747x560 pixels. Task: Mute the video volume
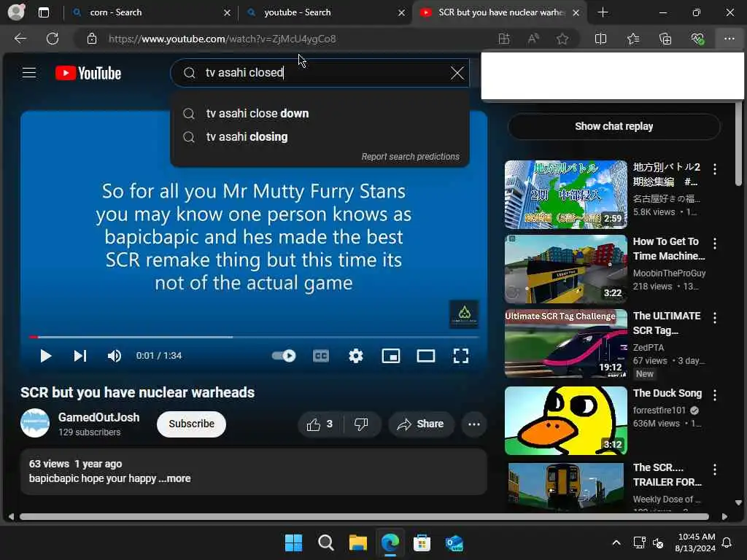[x=115, y=356]
